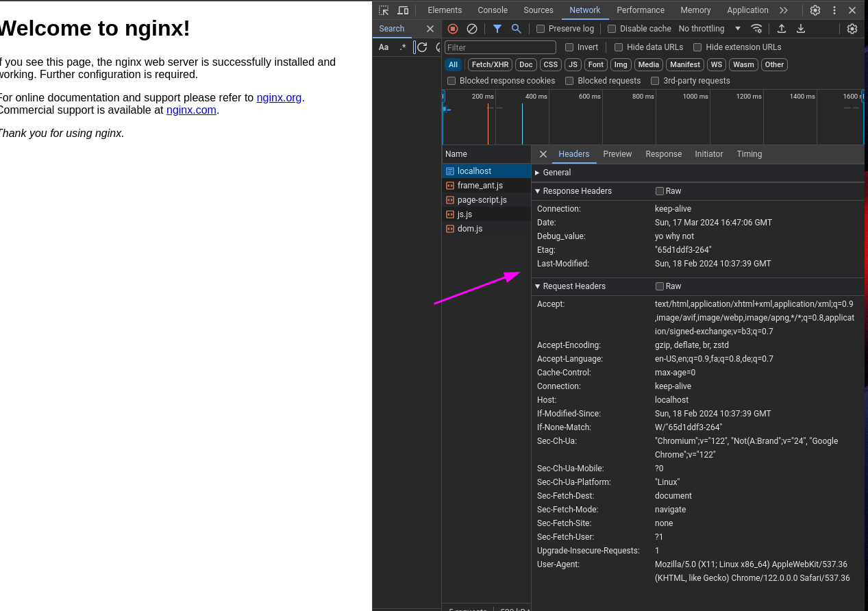Image resolution: width=868 pixels, height=611 pixels.
Task: Toggle regular expression search option
Action: pyautogui.click(x=403, y=47)
